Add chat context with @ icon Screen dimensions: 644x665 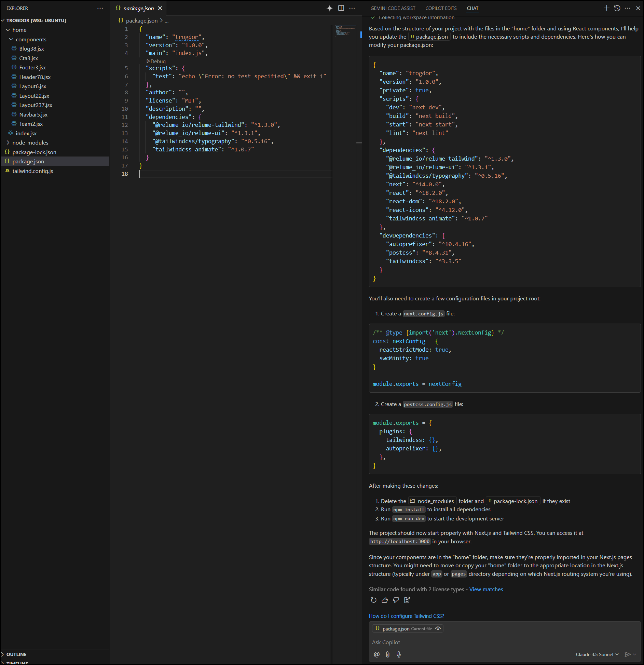(376, 654)
